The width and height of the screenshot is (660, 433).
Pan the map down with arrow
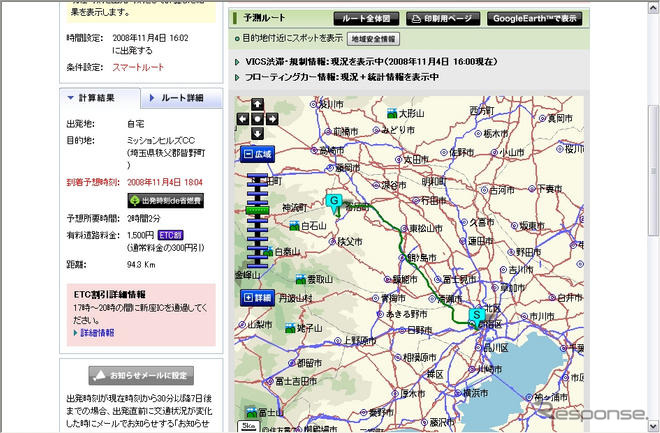click(x=258, y=133)
